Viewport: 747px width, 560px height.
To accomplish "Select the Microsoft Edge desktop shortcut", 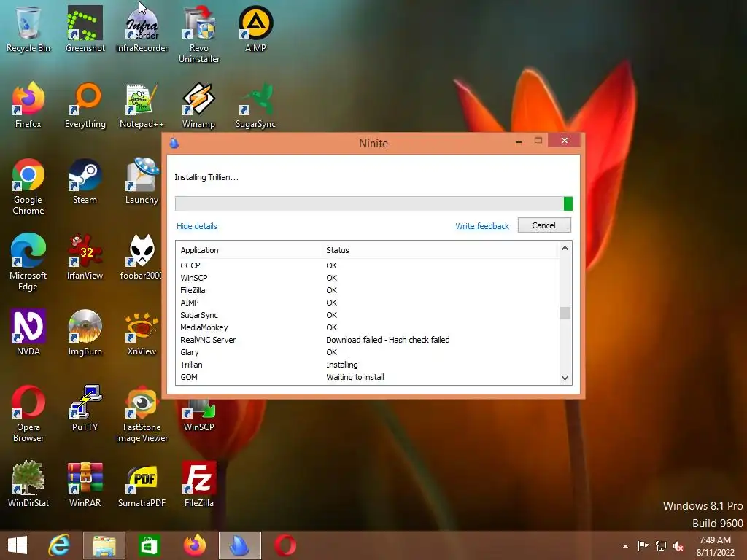I will tap(28, 262).
